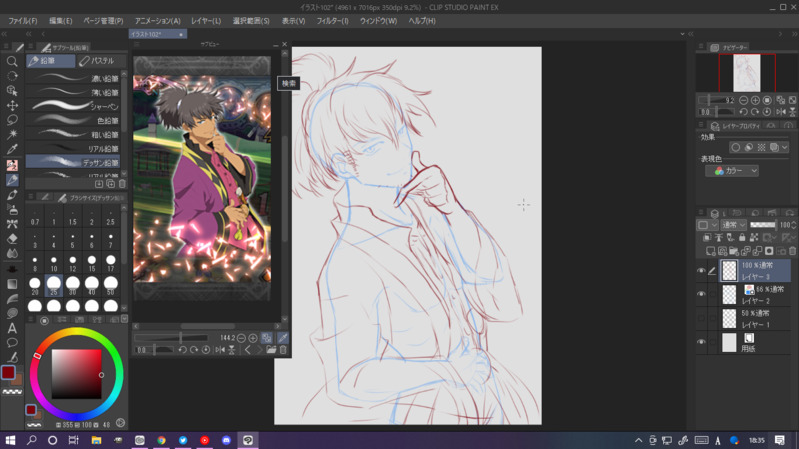Choose the シャーペン pencil brush
Screen dimensions: 799x449
pos(73,106)
